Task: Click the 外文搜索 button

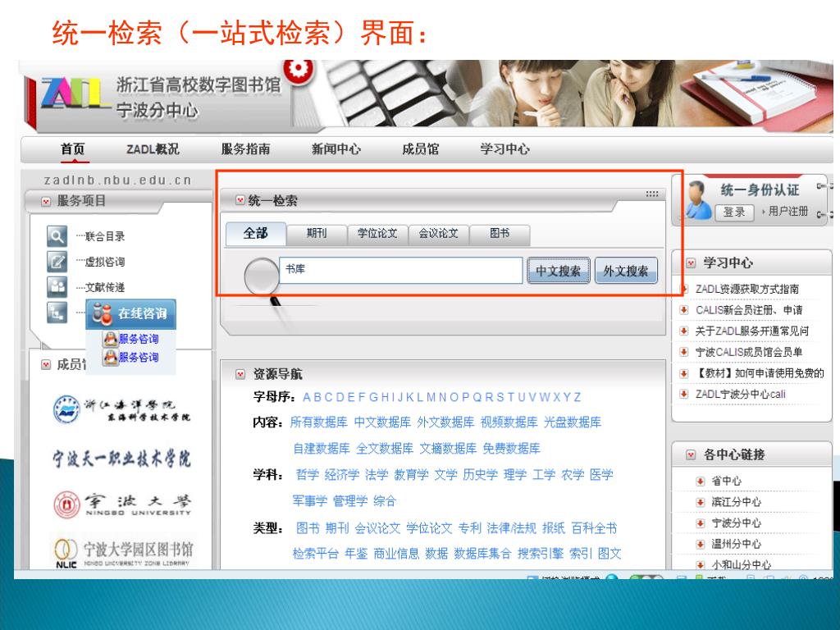Action: click(626, 271)
